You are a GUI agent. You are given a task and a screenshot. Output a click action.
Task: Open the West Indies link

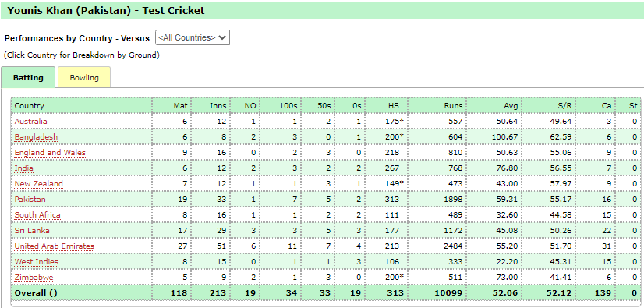click(x=37, y=262)
